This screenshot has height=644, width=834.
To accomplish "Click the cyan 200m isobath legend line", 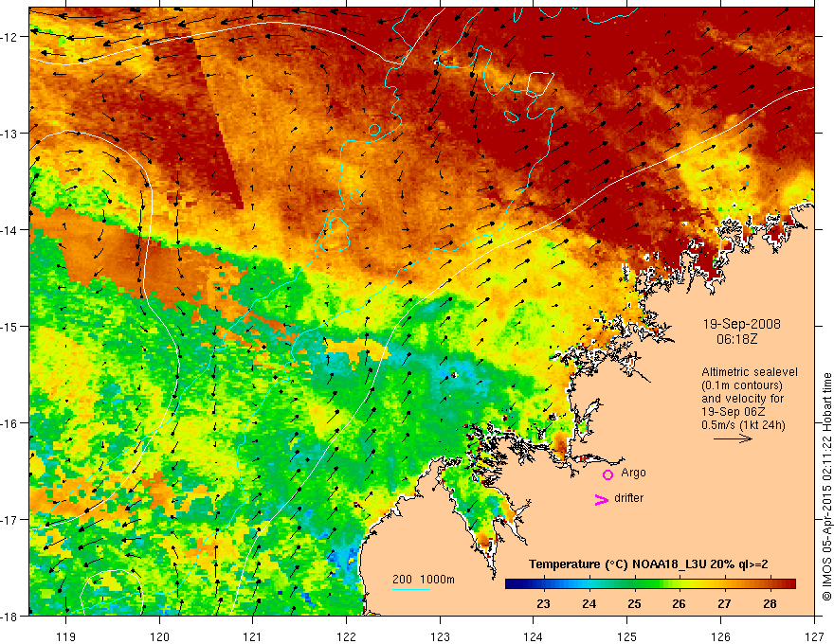I will click(410, 589).
